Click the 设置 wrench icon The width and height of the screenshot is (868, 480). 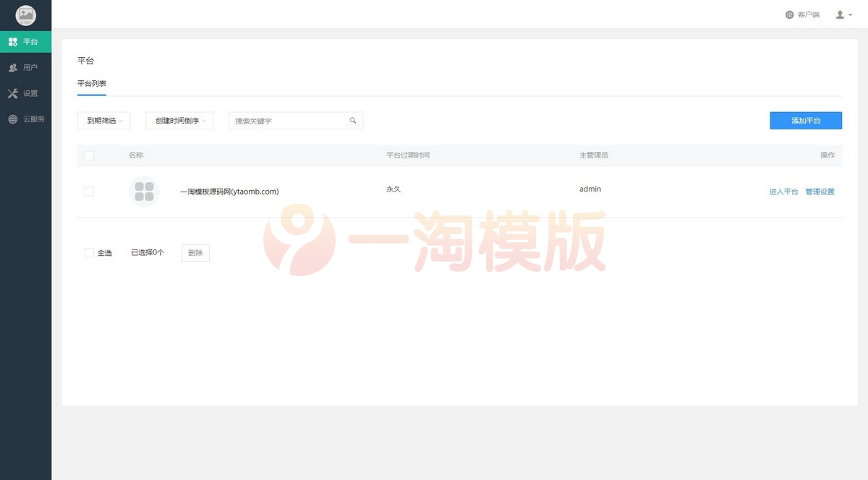[12, 93]
